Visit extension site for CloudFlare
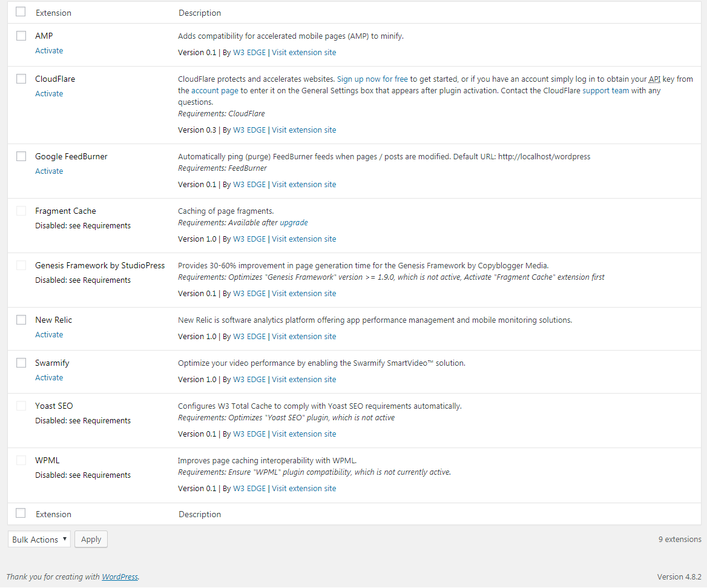 304,130
